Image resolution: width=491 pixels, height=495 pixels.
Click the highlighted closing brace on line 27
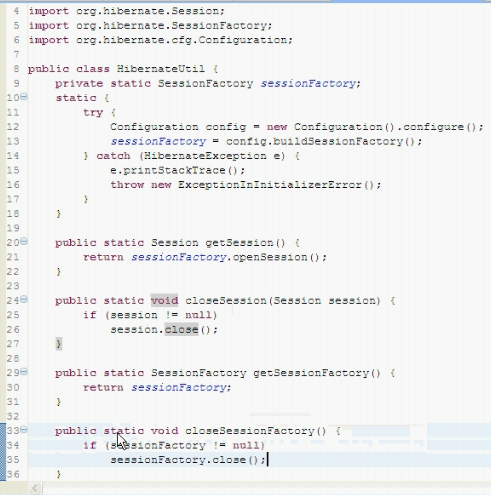coord(59,344)
